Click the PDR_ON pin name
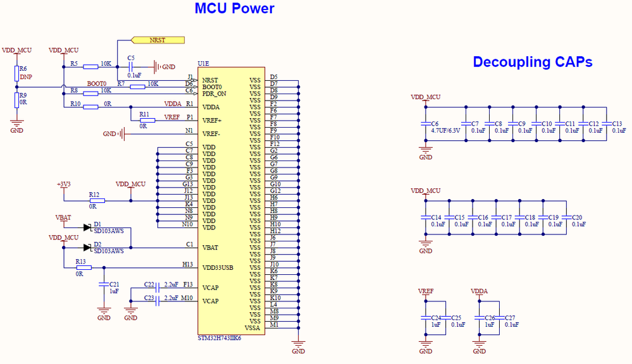Viewport: 632px width, 364px height. point(214,94)
